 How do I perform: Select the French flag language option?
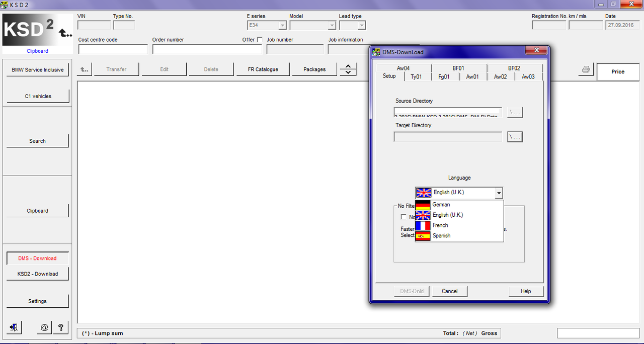(459, 225)
